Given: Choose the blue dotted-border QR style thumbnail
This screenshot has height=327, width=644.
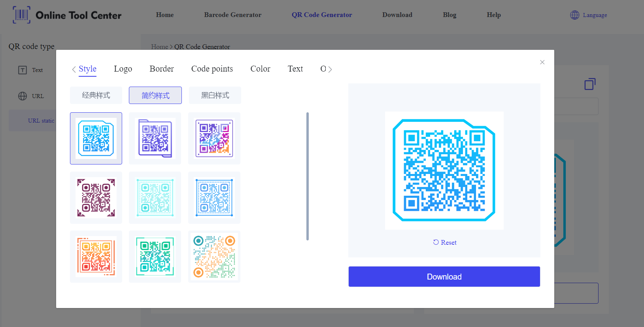Looking at the screenshot, I should coord(214,198).
